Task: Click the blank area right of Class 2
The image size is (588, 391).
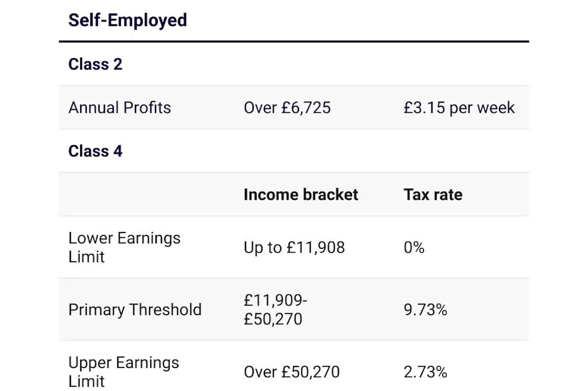Action: (325, 64)
